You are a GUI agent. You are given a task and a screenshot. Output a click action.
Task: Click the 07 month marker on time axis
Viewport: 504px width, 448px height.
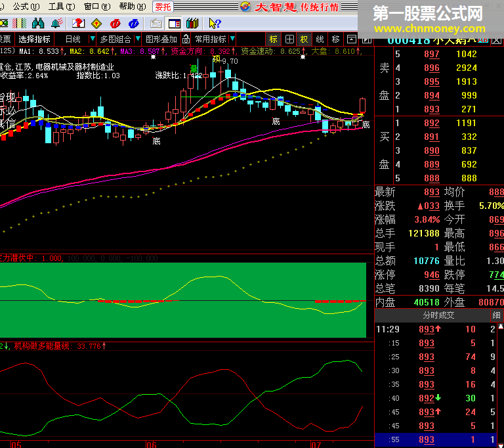[316, 445]
